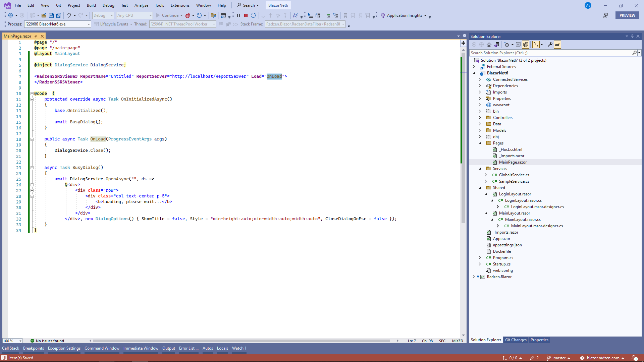Open the Process dropdown BlazorNet6.exe
644x362 pixels.
point(89,24)
